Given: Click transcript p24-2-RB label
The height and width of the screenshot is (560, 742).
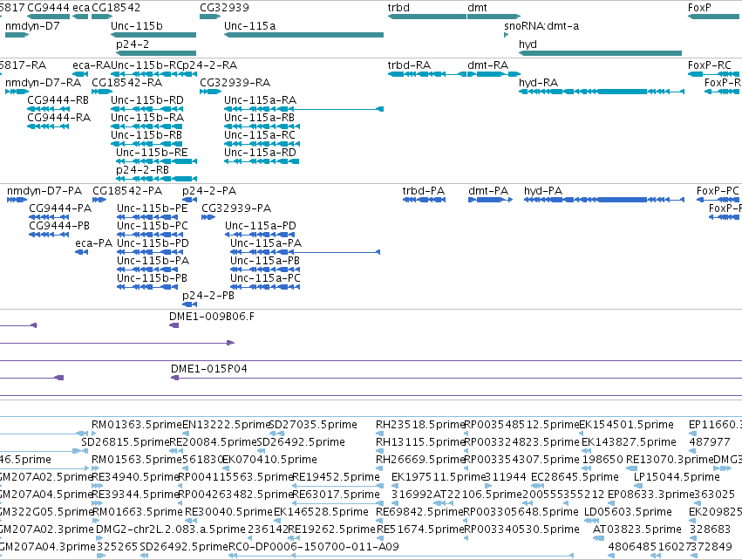Looking at the screenshot, I should point(142,170).
